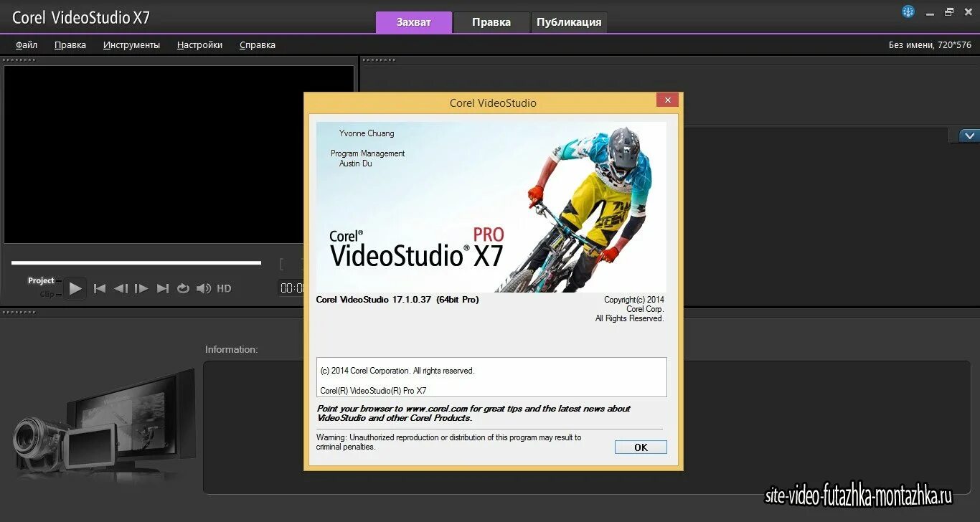The height and width of the screenshot is (522, 980).
Task: Open the Справка menu
Action: click(258, 44)
